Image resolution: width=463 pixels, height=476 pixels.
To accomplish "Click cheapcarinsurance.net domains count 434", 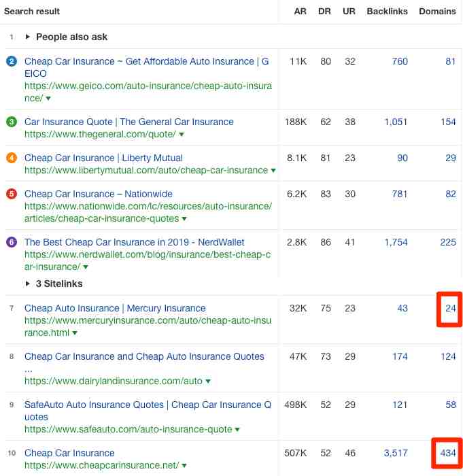I will click(x=448, y=453).
